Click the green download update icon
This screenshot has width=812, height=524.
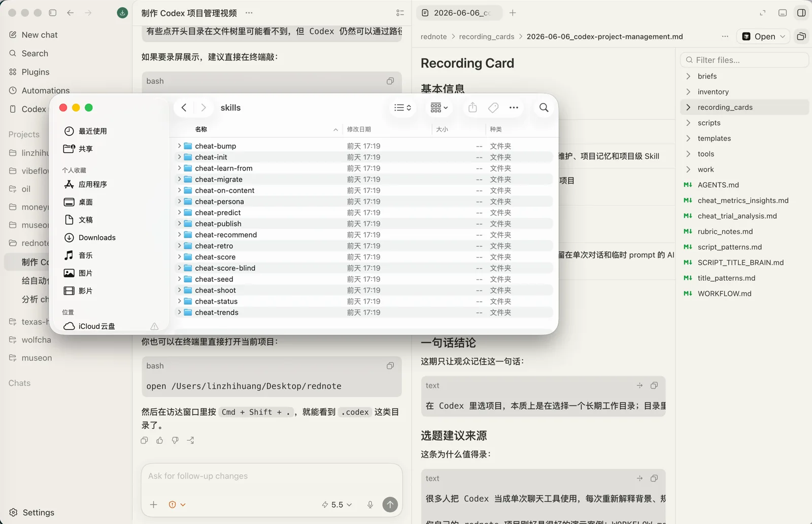(x=122, y=13)
